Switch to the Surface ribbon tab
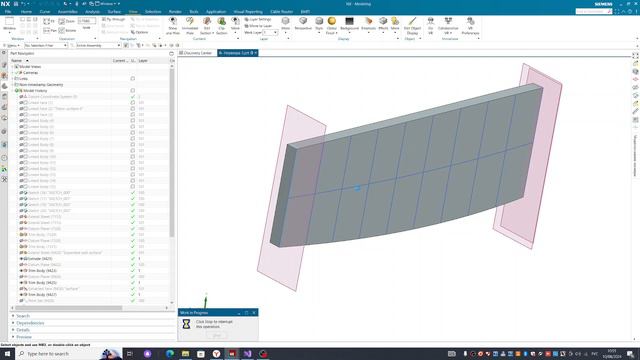 [114, 12]
